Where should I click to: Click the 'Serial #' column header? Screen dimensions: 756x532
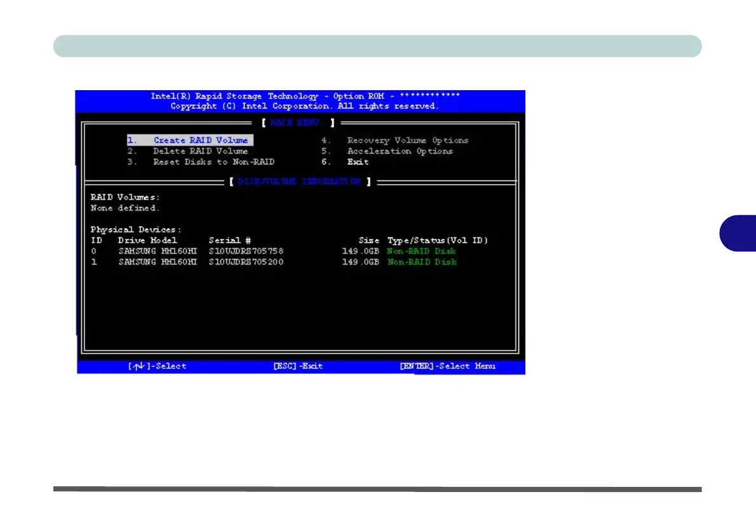229,240
